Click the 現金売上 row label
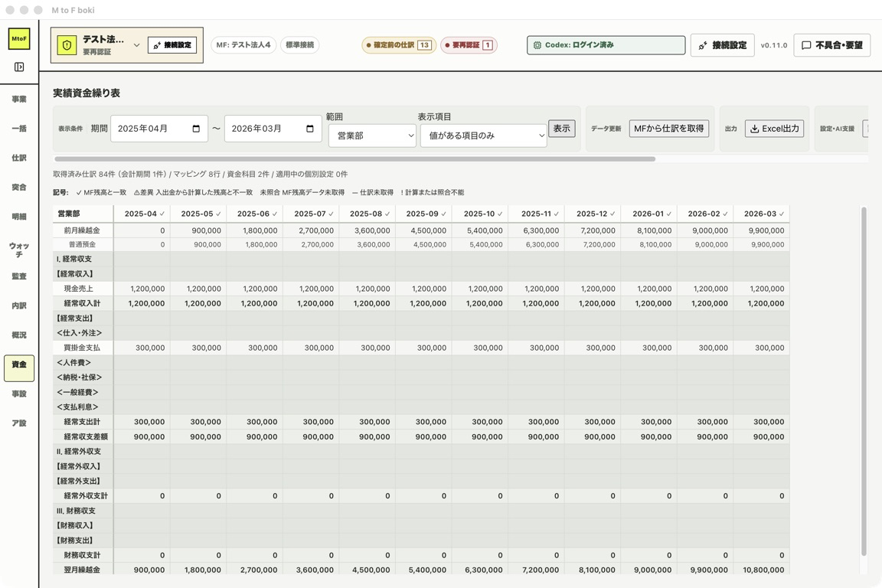 click(78, 289)
